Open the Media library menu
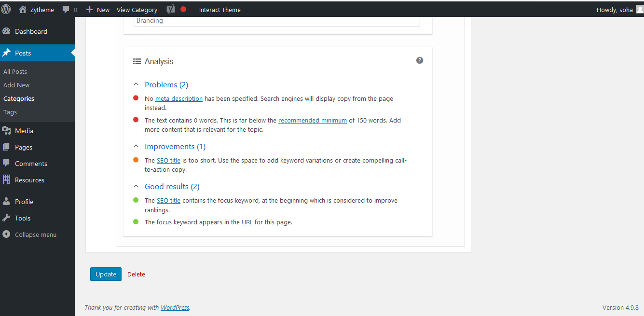644x316 pixels. (37, 131)
